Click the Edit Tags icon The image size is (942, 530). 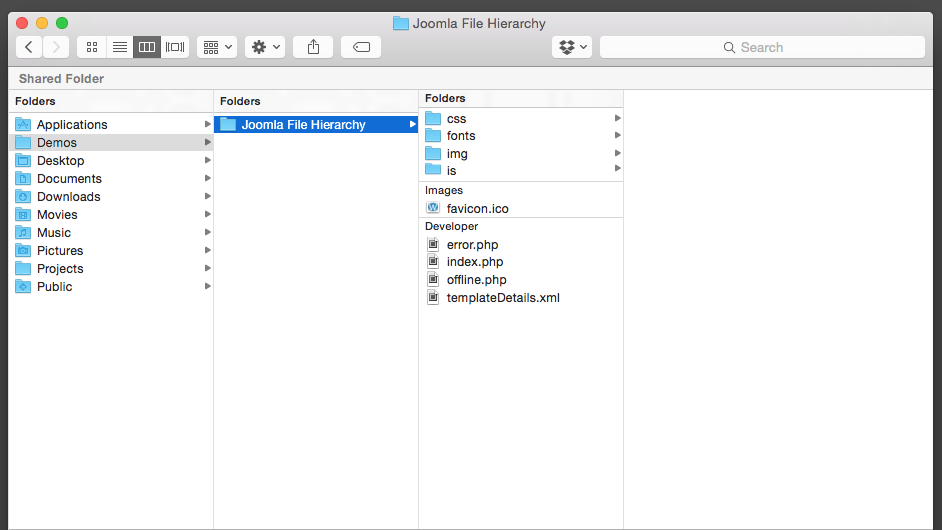click(x=361, y=47)
